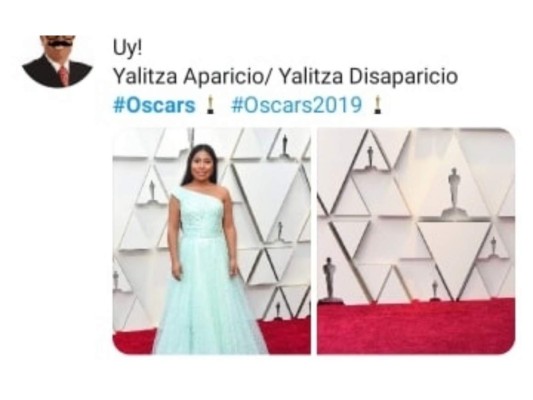Click the statuette emoji after #Oscars

[210, 105]
